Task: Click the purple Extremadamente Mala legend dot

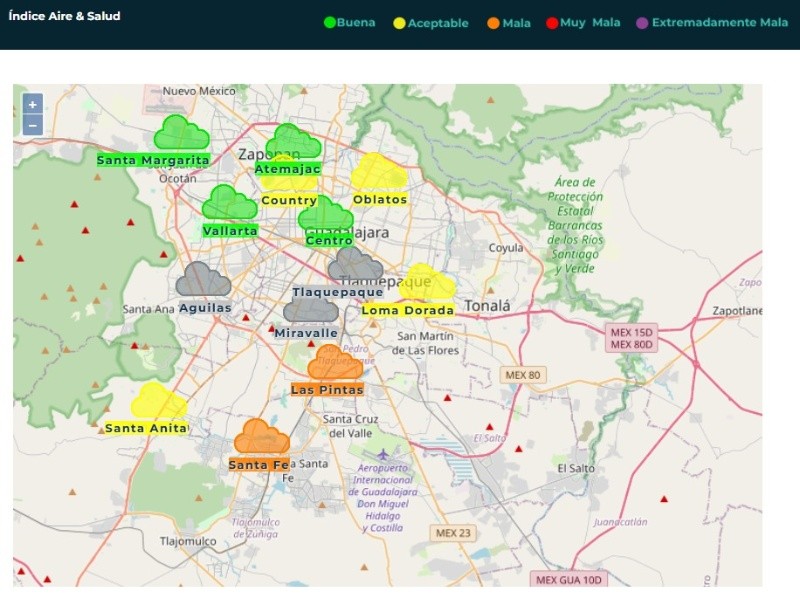Action: tap(642, 23)
